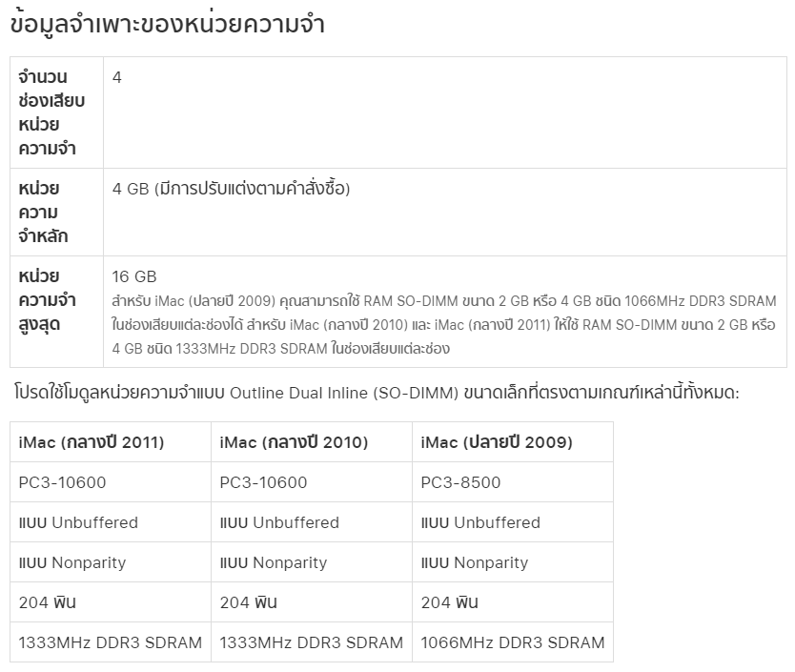Select the iMac (ปลายปี 2009) column header

tap(497, 442)
